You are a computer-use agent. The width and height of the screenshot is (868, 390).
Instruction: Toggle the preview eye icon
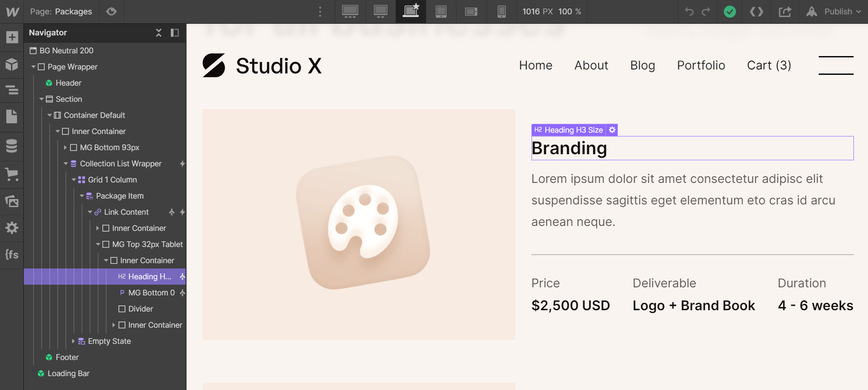coord(111,12)
